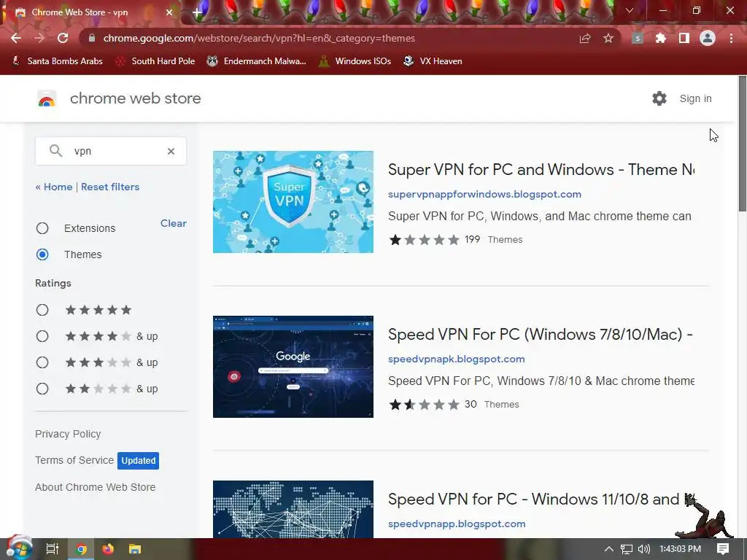This screenshot has height=560, width=747.
Task: Open the volume tray icon
Action: 644,549
